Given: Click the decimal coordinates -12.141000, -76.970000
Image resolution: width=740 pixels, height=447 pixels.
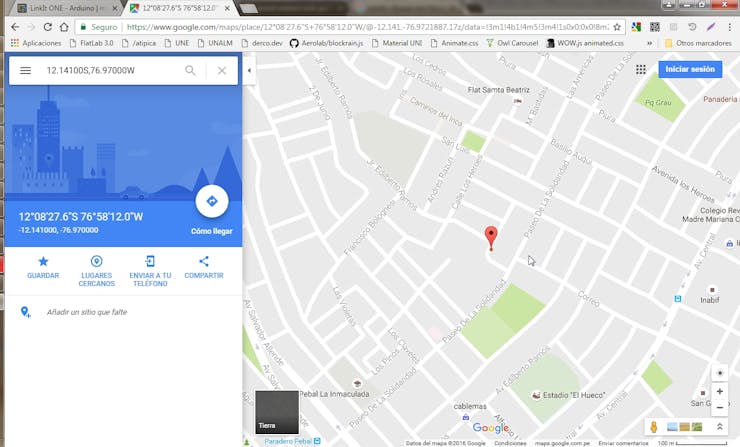Looking at the screenshot, I should coord(58,230).
